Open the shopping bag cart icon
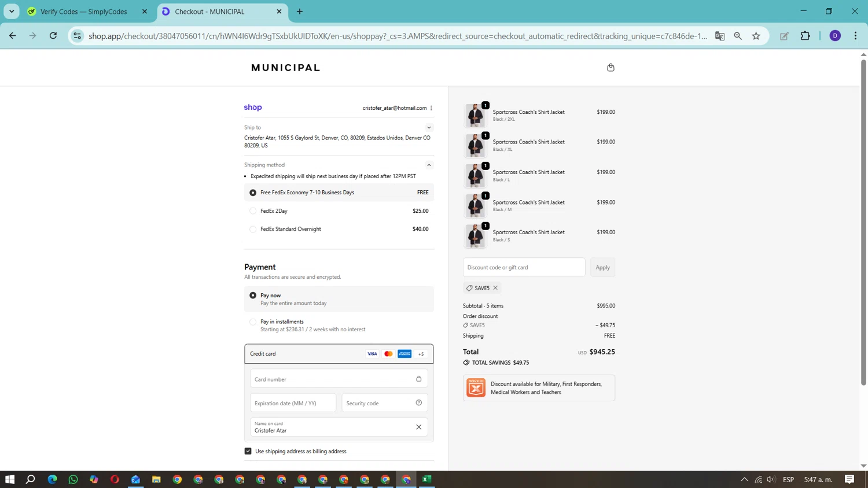Image resolution: width=868 pixels, height=488 pixels. [610, 68]
